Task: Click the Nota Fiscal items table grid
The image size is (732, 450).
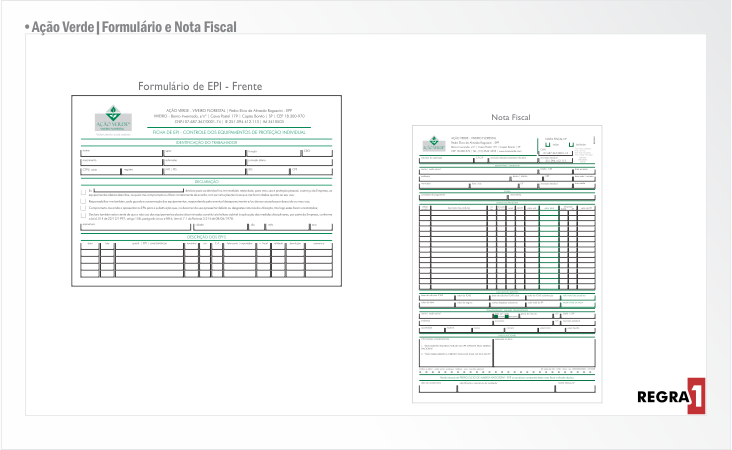Action: coord(507,247)
